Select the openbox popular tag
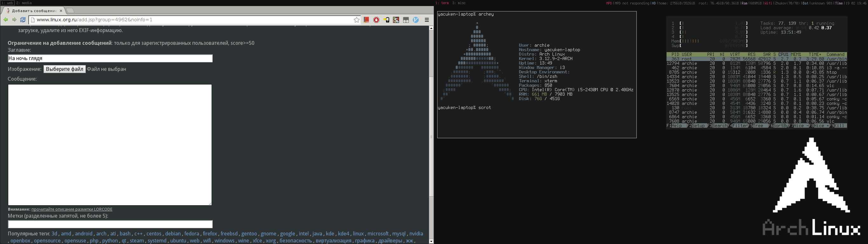868x244 pixels. tap(20, 241)
